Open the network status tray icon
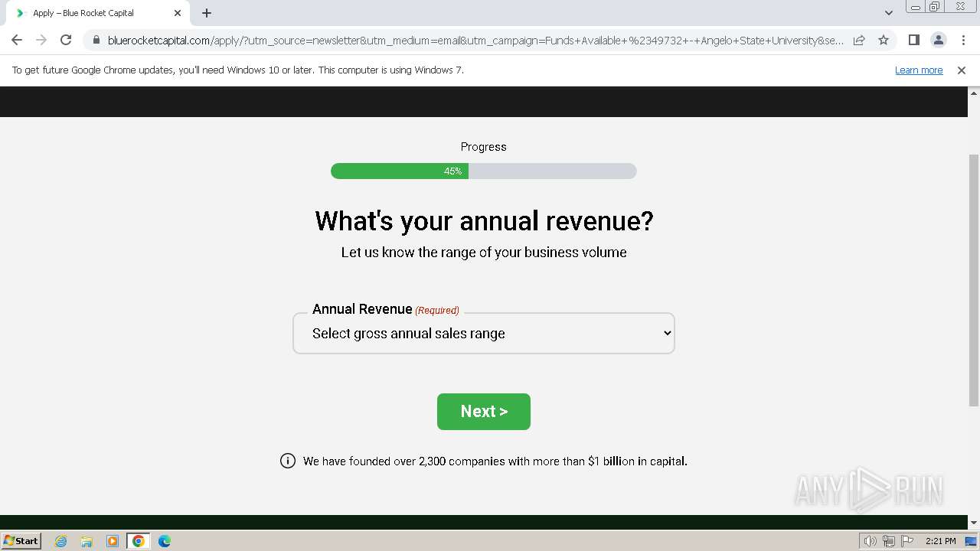980x551 pixels. [x=888, y=541]
